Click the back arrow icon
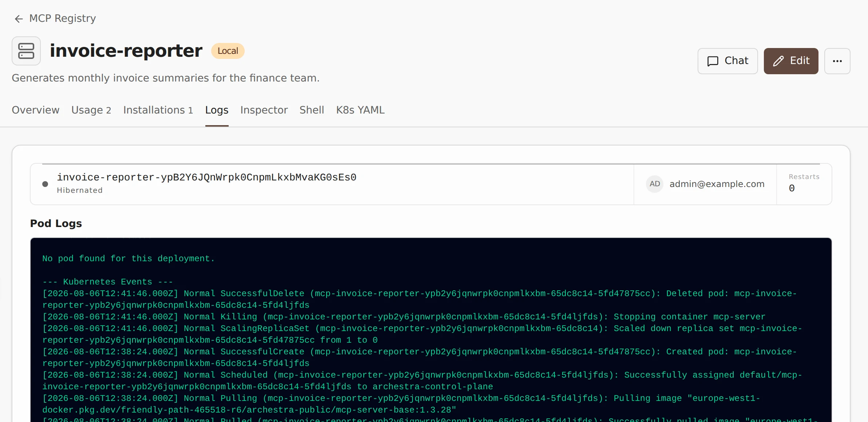This screenshot has height=422, width=868. pos(19,19)
